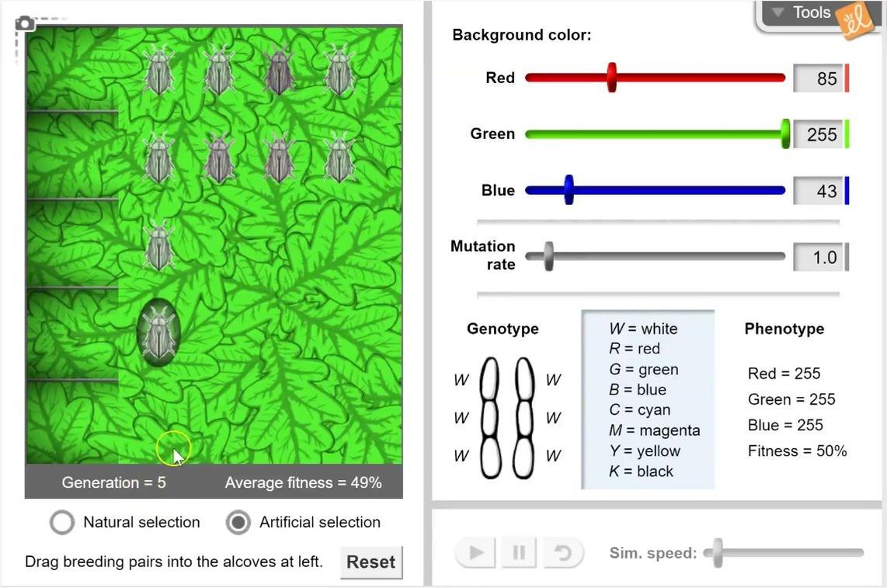Click the Blue background slider handle
The image size is (887, 588).
point(569,190)
